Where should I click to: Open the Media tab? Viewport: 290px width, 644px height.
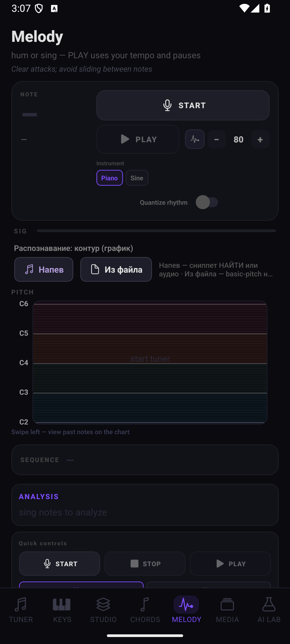point(227,610)
